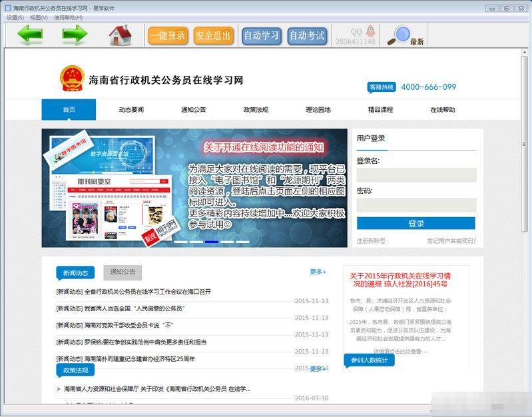Click the national emblem site logo
The image size is (532, 417).
click(x=71, y=79)
